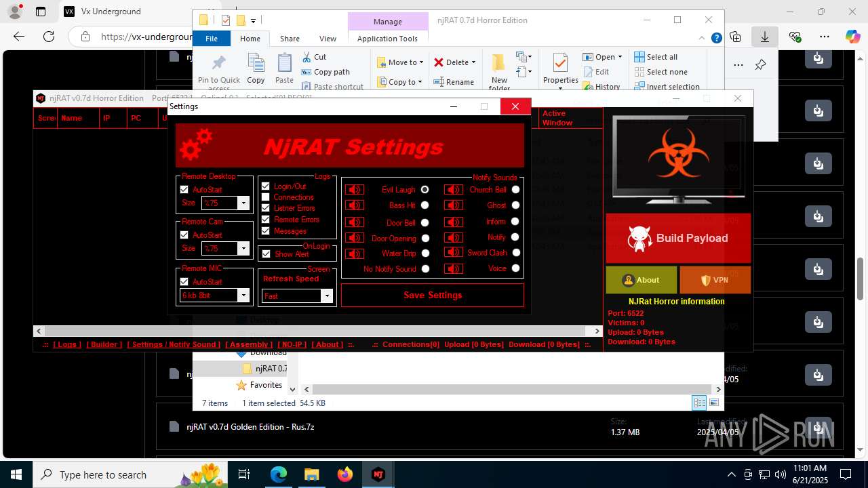This screenshot has width=868, height=488.
Task: Open Explorer help question mark icon
Action: (716, 39)
